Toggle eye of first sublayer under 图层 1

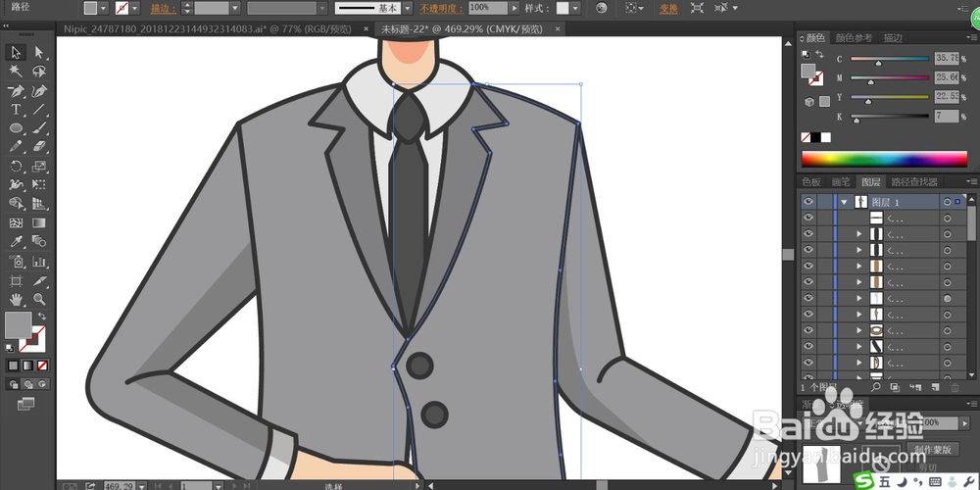[808, 218]
